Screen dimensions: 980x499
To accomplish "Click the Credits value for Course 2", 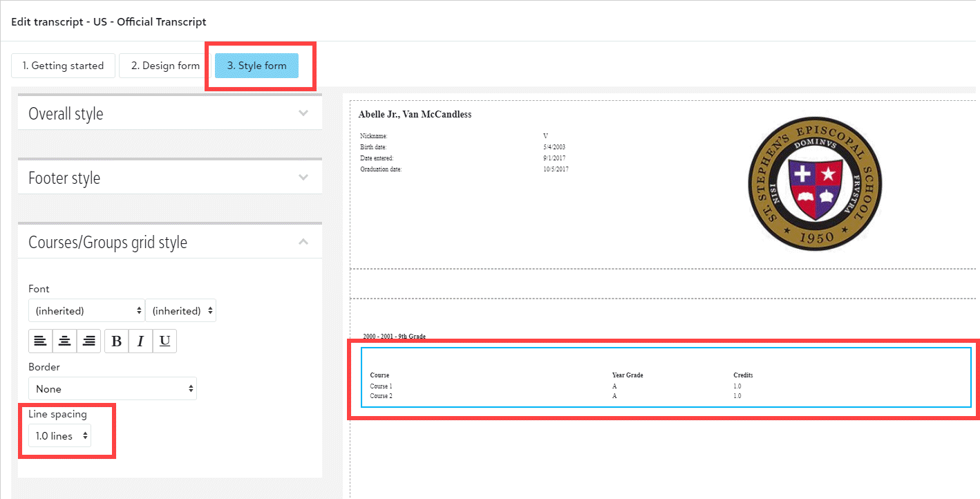I will pos(737,396).
